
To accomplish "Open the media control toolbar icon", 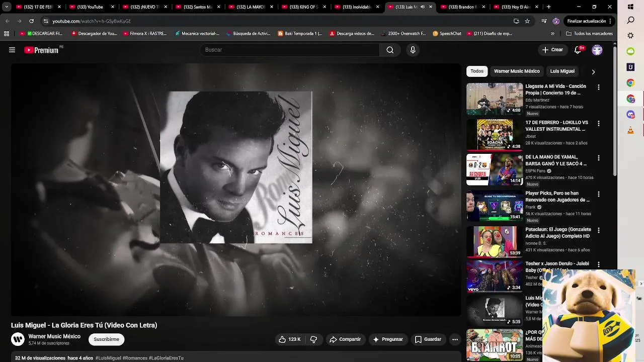I will [x=544, y=21].
